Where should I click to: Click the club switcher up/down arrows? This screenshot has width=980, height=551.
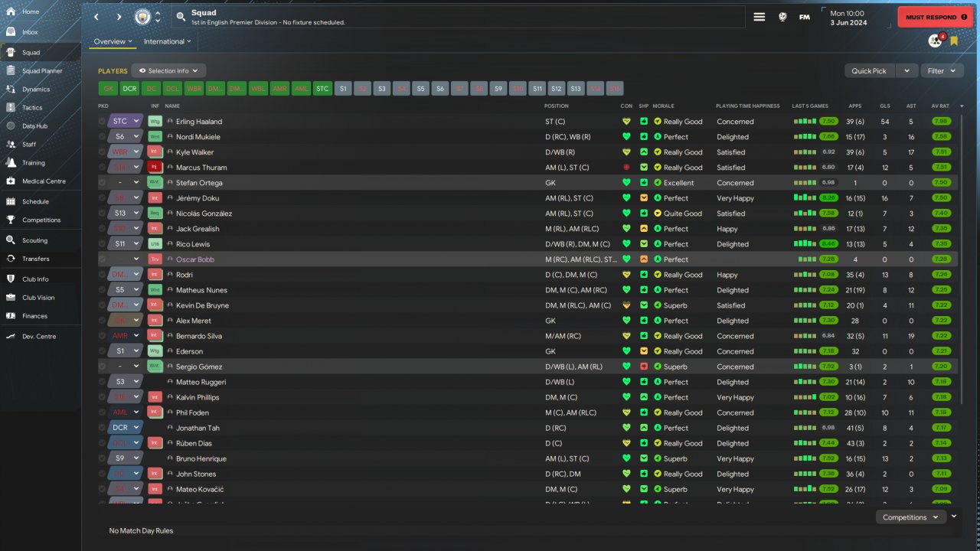click(158, 17)
